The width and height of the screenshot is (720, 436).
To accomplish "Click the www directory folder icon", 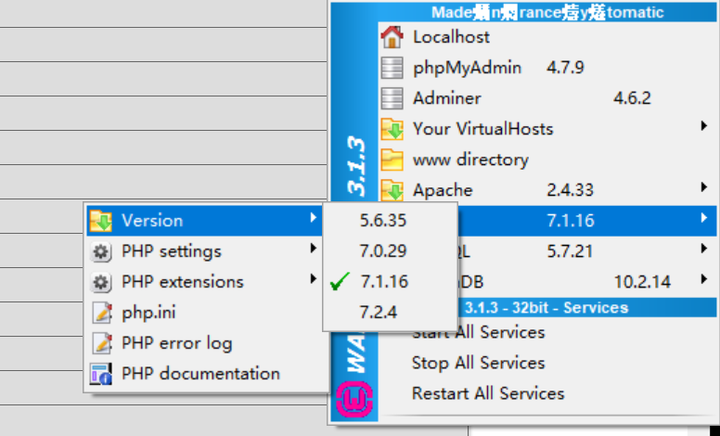I will [392, 159].
